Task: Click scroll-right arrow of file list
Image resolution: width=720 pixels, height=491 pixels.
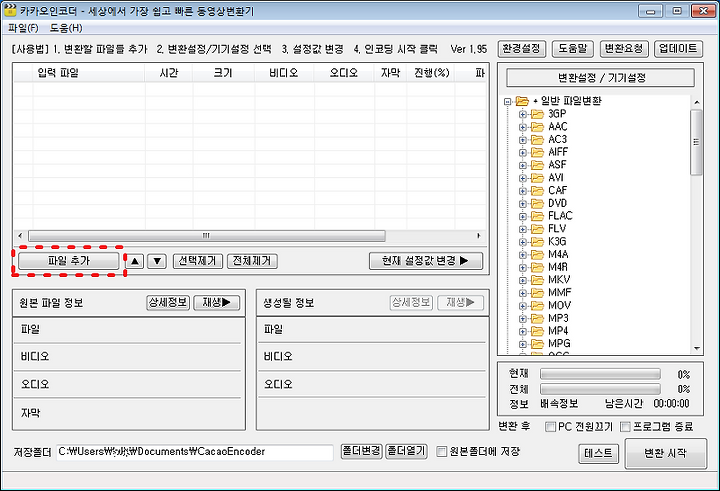Action: coord(478,236)
